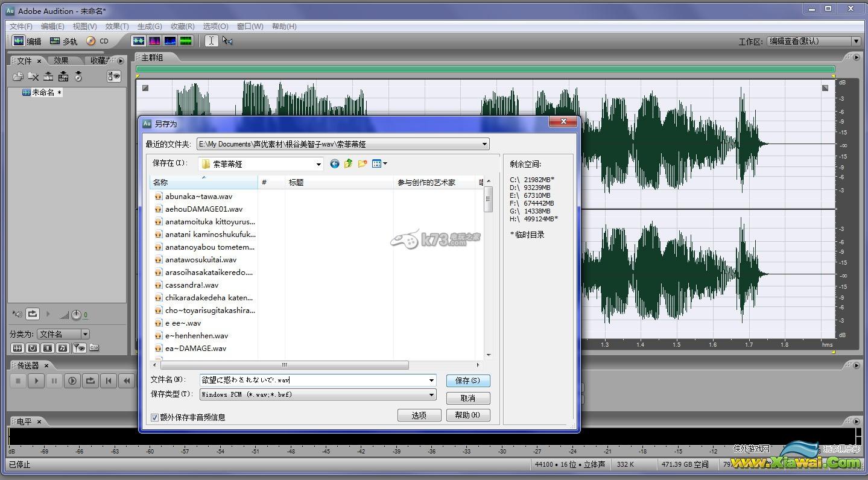Click the 保存(S) save button
Viewport: 868px width, 480px height.
[x=468, y=381]
